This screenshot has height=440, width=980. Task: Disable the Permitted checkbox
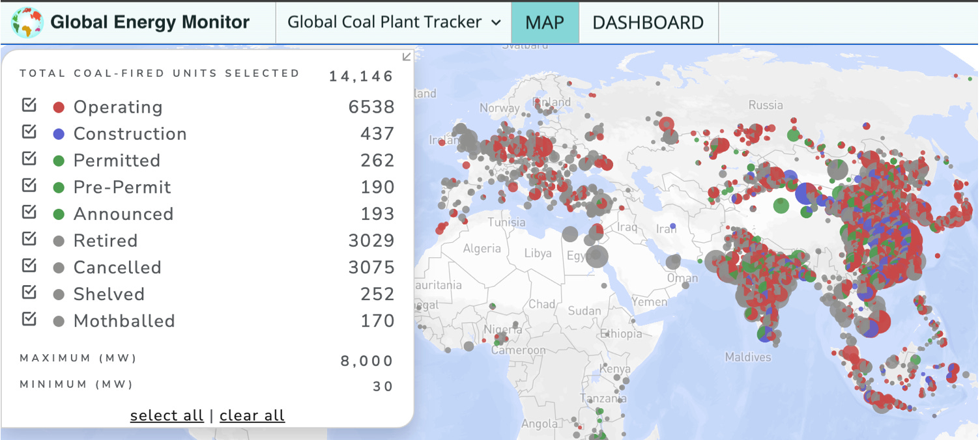[29, 159]
